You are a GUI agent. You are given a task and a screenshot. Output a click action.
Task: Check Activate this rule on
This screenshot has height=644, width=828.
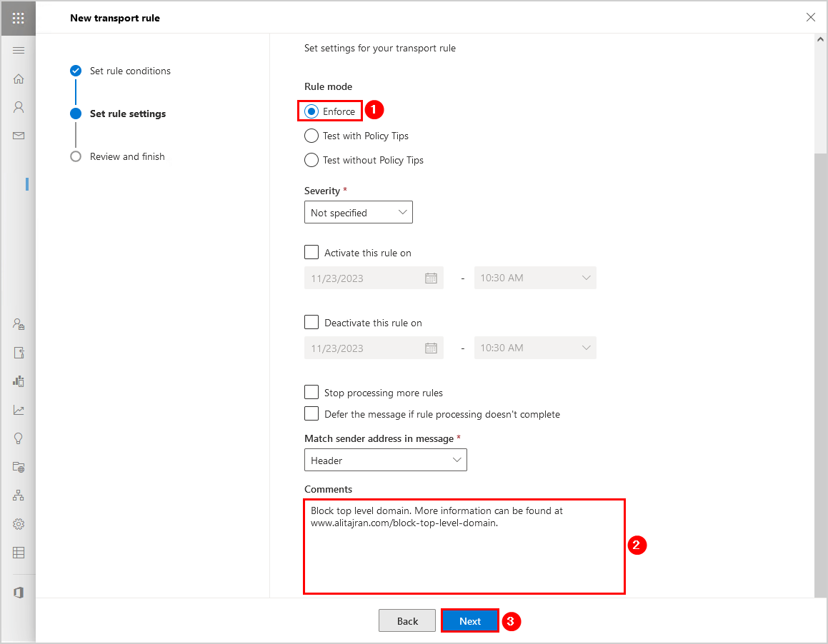[x=311, y=252]
